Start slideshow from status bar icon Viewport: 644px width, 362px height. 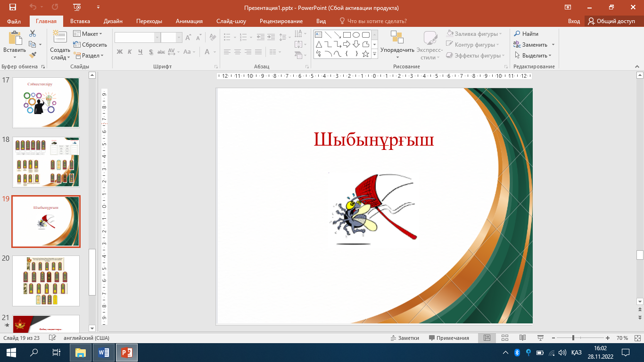tap(540, 338)
